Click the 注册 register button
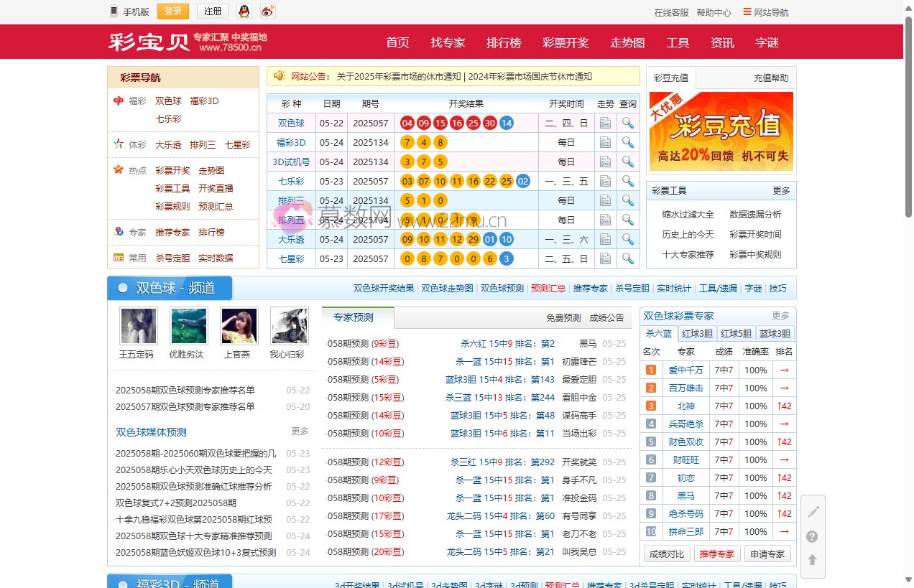This screenshot has height=588, width=914. 211,11
